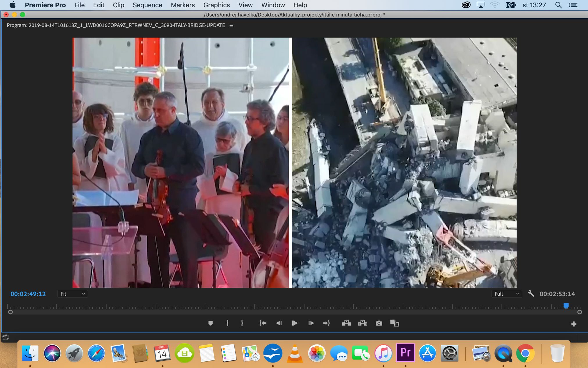
Task: Open Safari from the Dock
Action: pos(96,353)
